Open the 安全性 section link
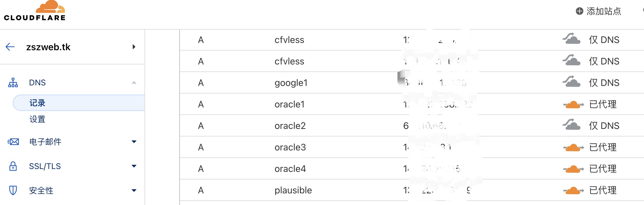 pos(41,190)
